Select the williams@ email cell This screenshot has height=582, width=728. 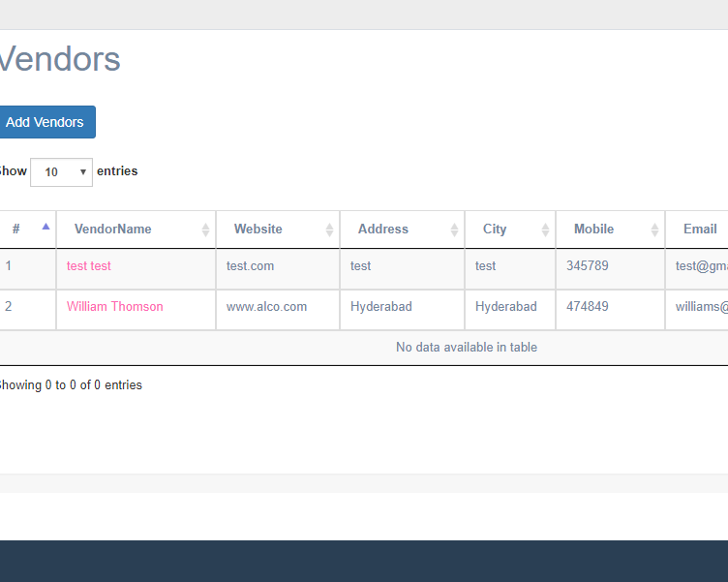697,310
